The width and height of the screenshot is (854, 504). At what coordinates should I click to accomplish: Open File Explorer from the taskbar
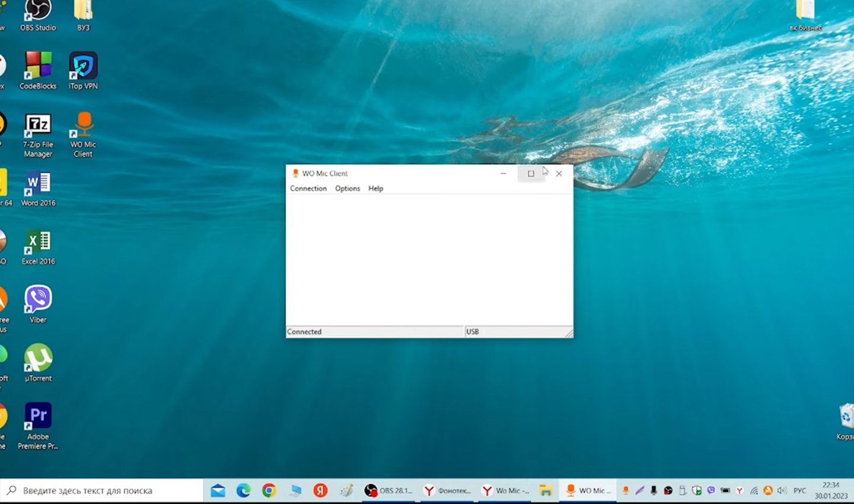[x=546, y=490]
